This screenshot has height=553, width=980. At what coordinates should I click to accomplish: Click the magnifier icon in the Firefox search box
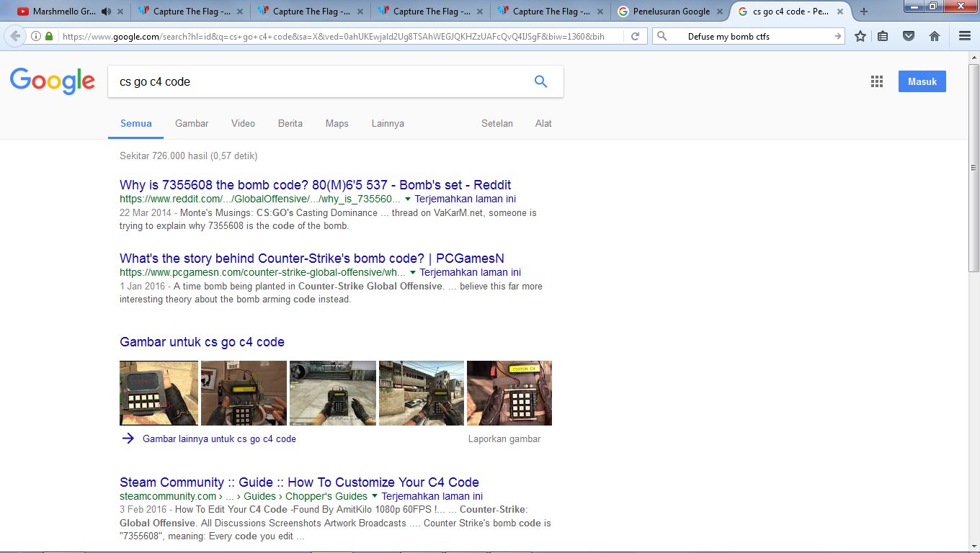662,36
